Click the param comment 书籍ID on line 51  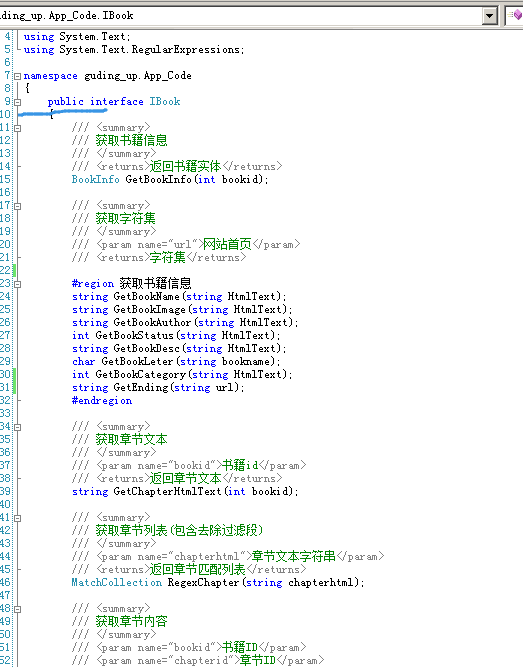[x=240, y=647]
